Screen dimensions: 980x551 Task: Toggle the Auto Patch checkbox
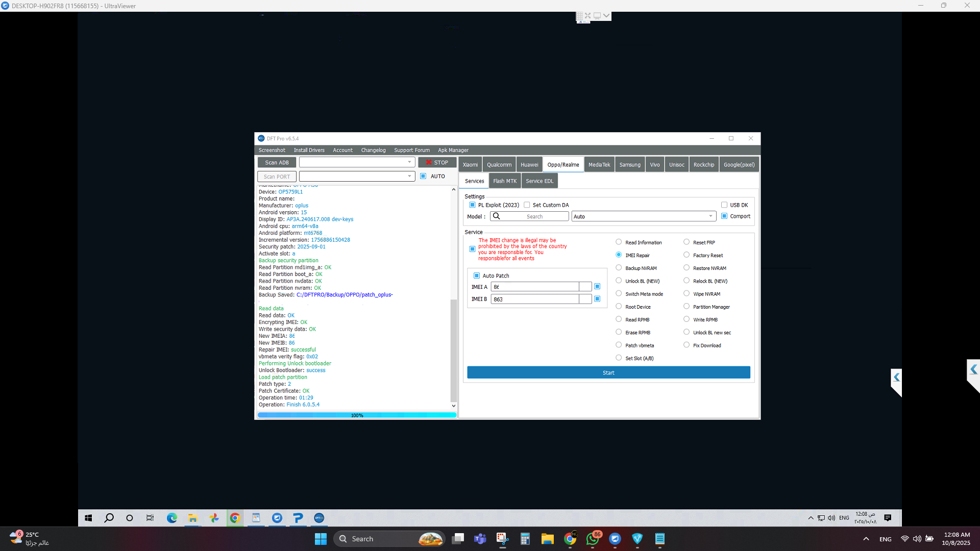coord(477,275)
